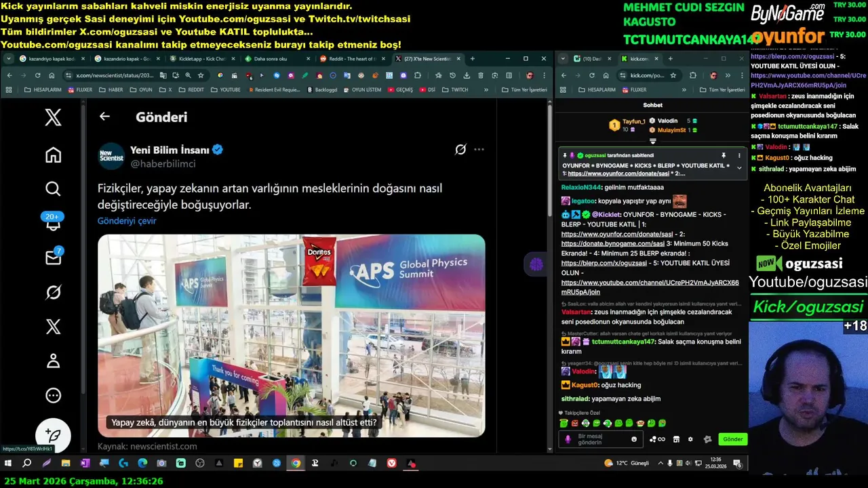Open the Kaynak: newscientist.com source link
868x488 pixels.
(x=147, y=447)
